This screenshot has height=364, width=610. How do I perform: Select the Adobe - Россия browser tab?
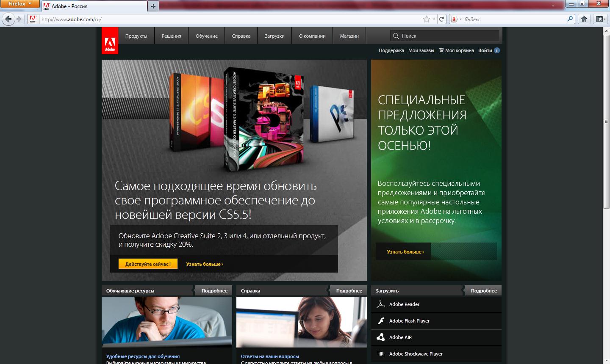coord(94,6)
